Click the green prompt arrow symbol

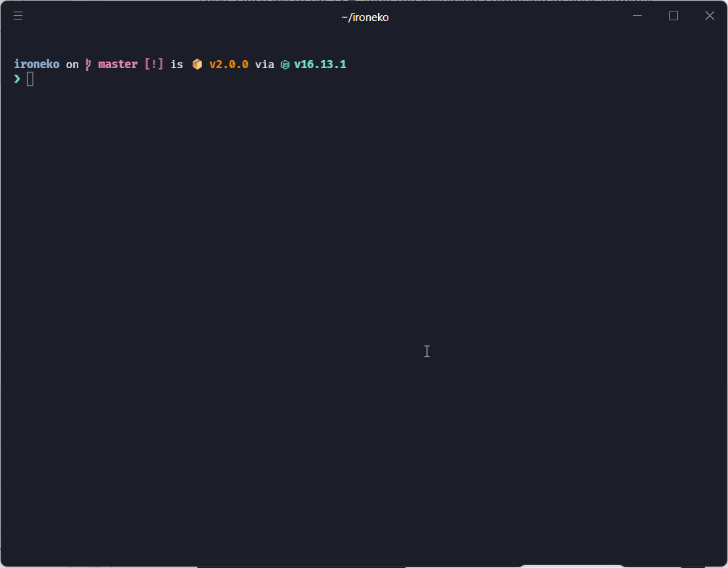(x=17, y=79)
